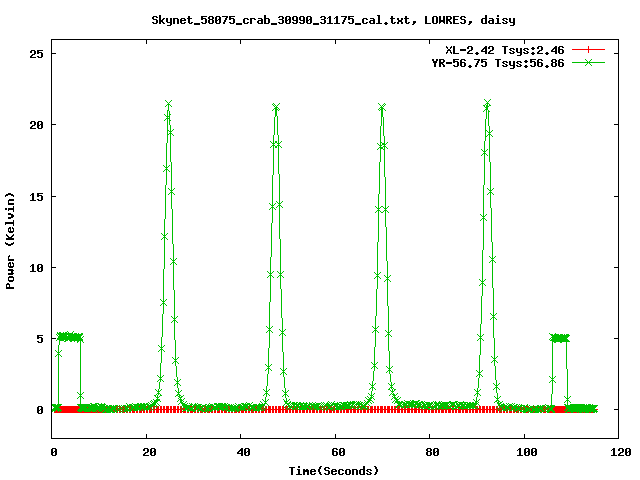Viewport: 640px width, 480px height.
Task: Click the y-axis tick label 15
Action: (36, 197)
